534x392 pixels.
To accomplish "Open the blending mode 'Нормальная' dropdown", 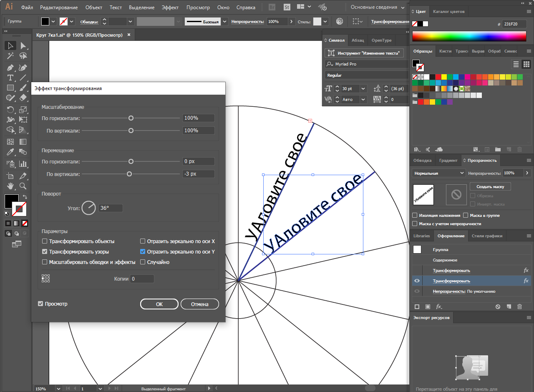I will tap(438, 173).
